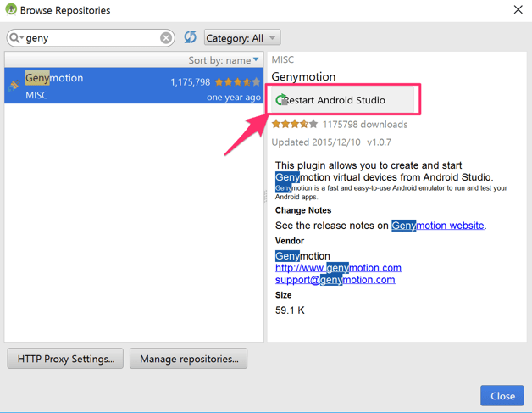Click the Android Studio icon in title bar
532x413 pixels.
coord(11,9)
